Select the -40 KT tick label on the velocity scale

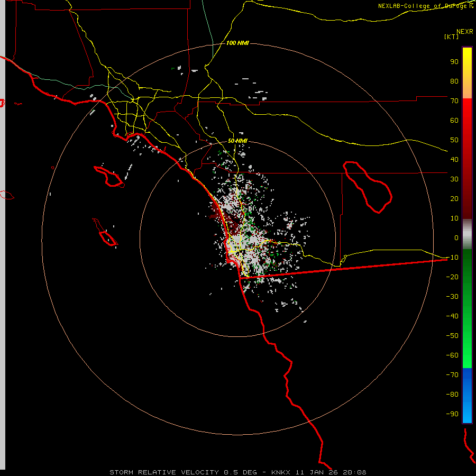[452, 316]
